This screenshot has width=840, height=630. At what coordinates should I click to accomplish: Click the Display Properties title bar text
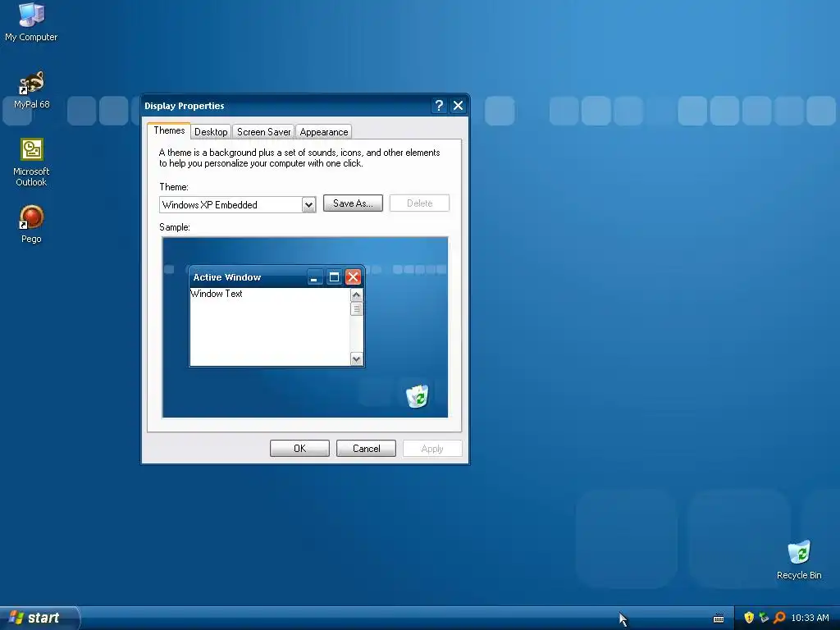click(x=185, y=106)
